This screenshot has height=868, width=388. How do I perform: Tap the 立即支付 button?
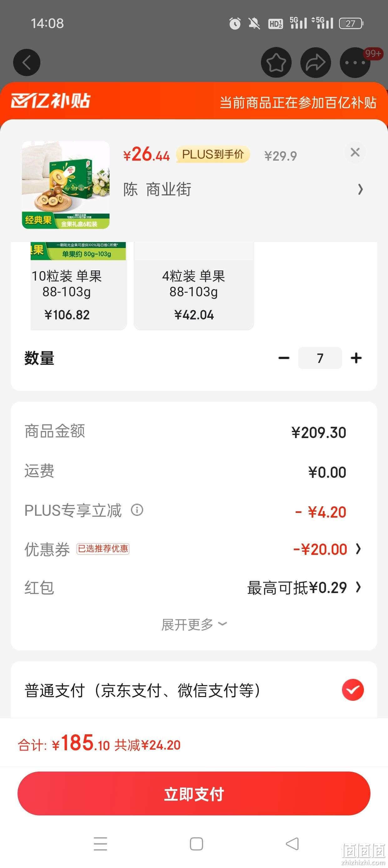(x=194, y=793)
